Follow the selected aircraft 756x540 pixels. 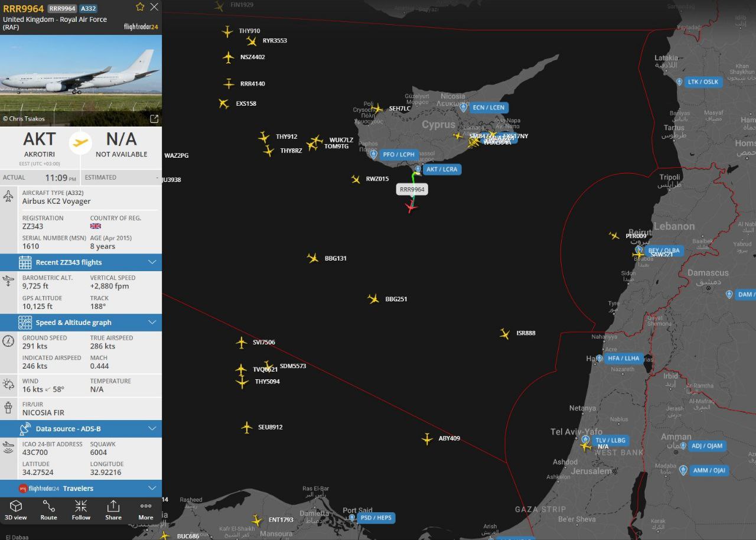click(x=81, y=510)
